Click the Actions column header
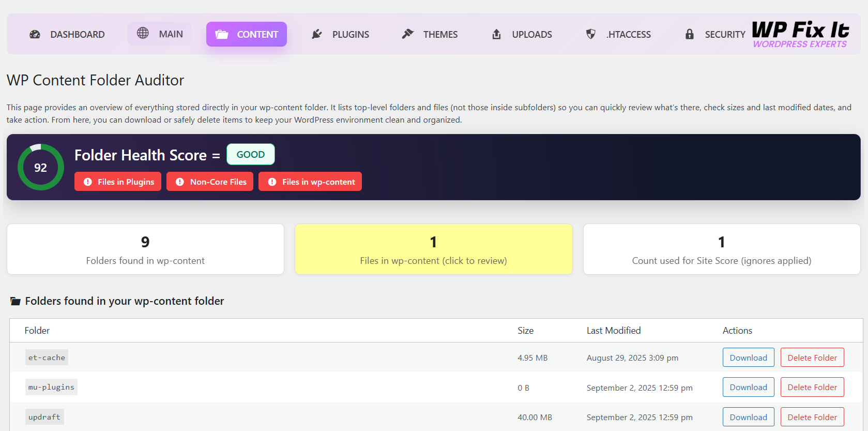 (x=737, y=331)
